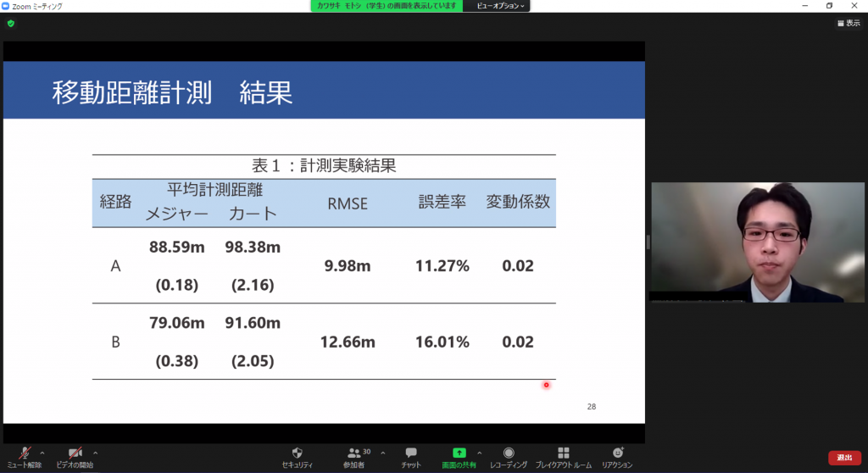Image resolution: width=868 pixels, height=473 pixels.
Task: Open the Chat (チャット) panel
Action: (x=411, y=456)
